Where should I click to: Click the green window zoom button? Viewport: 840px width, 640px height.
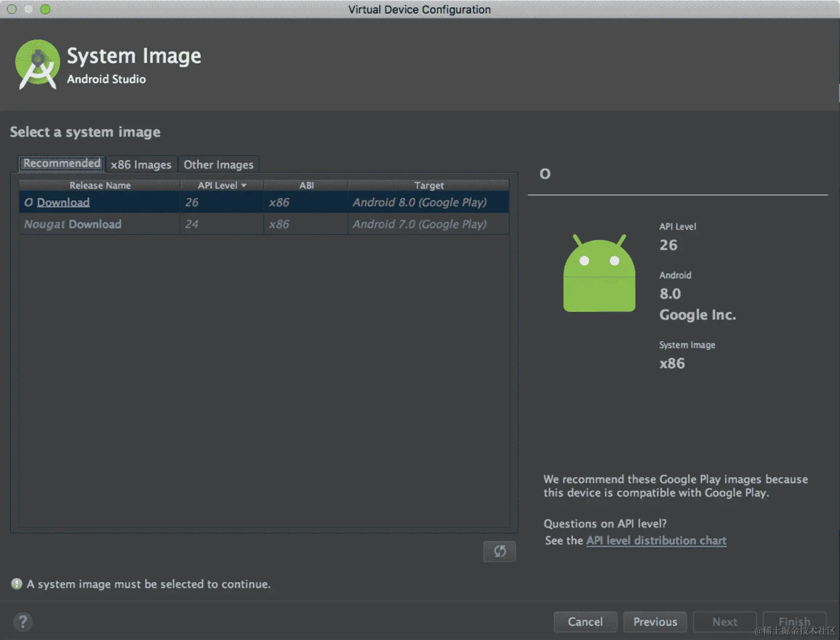45,9
